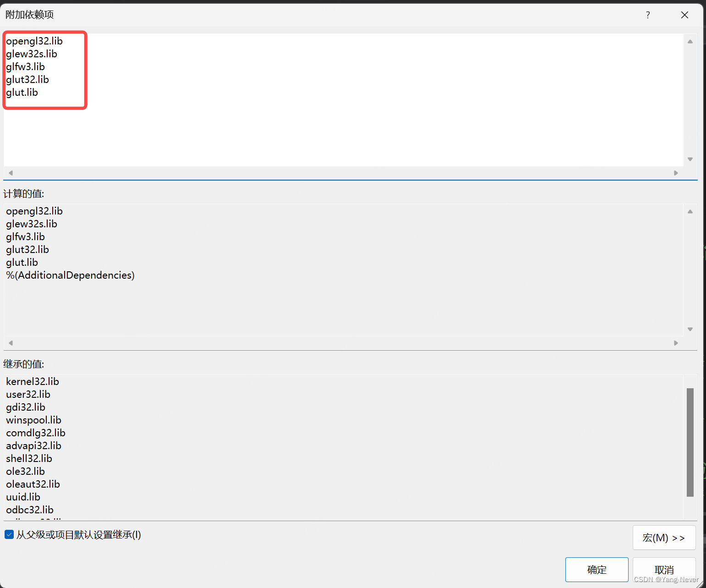
Task: Click computed values scroll up arrow
Action: pyautogui.click(x=690, y=211)
